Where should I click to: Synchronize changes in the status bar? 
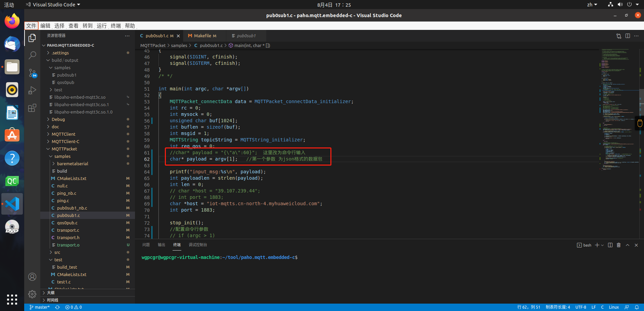(x=57, y=307)
